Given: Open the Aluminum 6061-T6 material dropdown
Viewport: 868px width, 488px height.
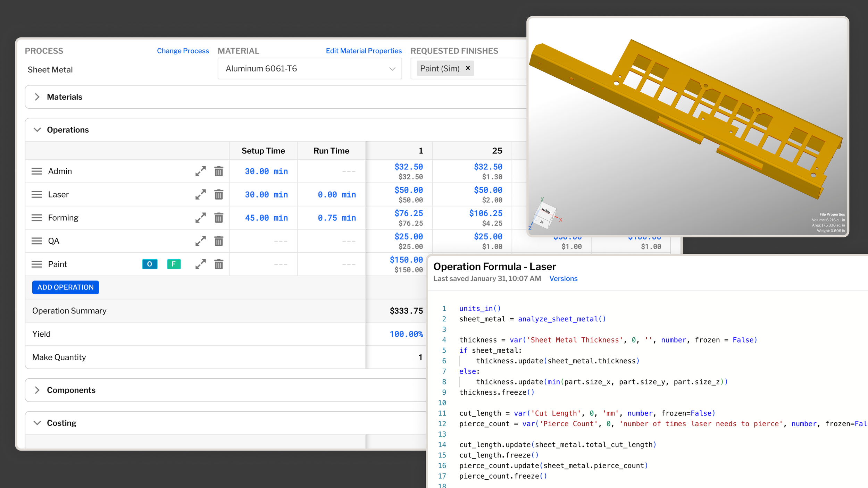Looking at the screenshot, I should (x=310, y=69).
